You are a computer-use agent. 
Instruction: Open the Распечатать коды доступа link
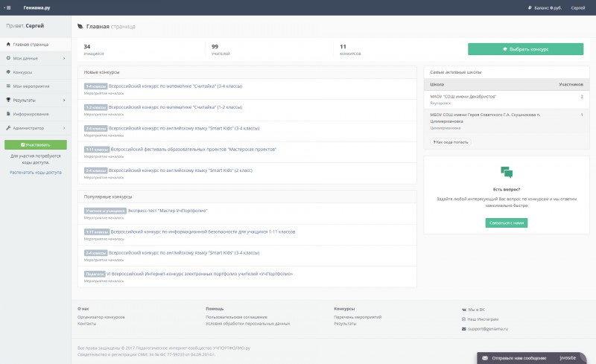(x=35, y=172)
